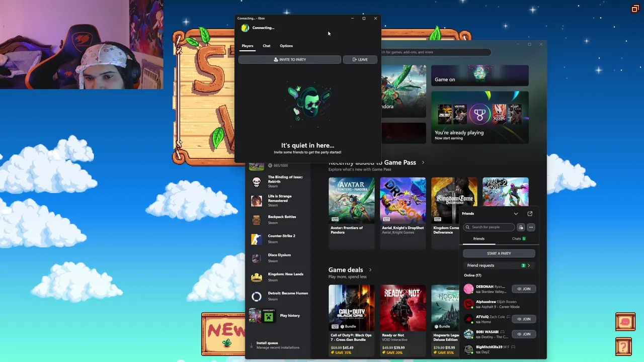Join ATVxIQ's party
Viewport: 644px width, 362px height.
pyautogui.click(x=524, y=319)
